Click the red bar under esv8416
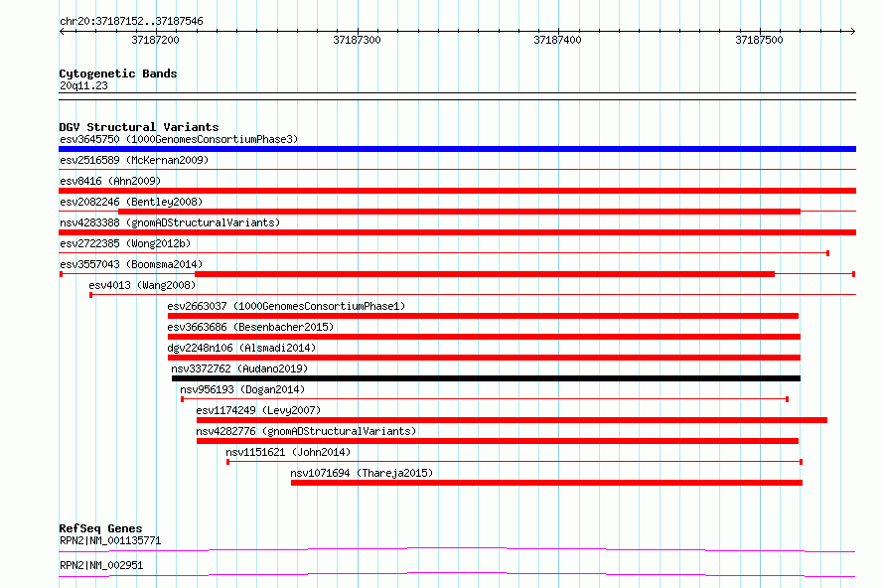This screenshot has width=884, height=588. (x=457, y=191)
